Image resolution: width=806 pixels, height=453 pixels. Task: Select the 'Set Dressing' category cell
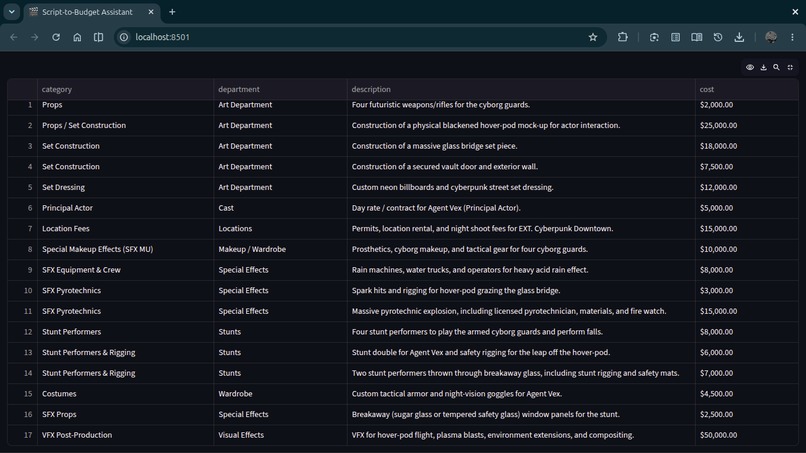[x=125, y=187]
